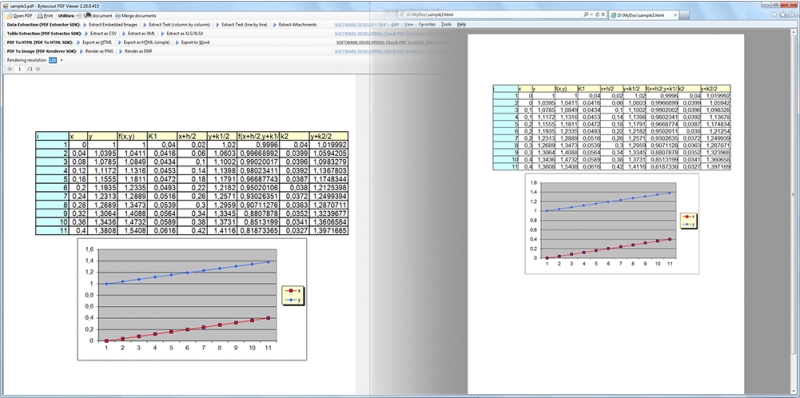Stop loading with the X icon
This screenshot has height=398, width=800.
coord(604,15)
